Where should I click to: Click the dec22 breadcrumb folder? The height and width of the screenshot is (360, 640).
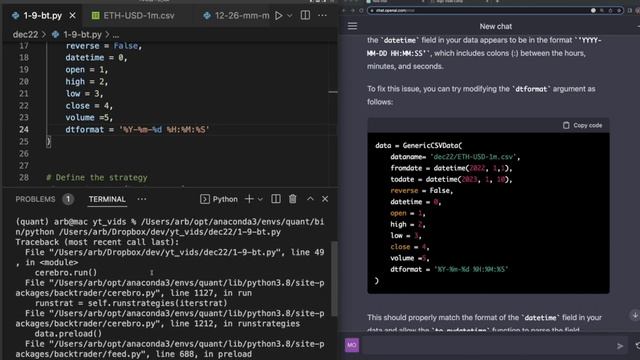click(x=25, y=35)
